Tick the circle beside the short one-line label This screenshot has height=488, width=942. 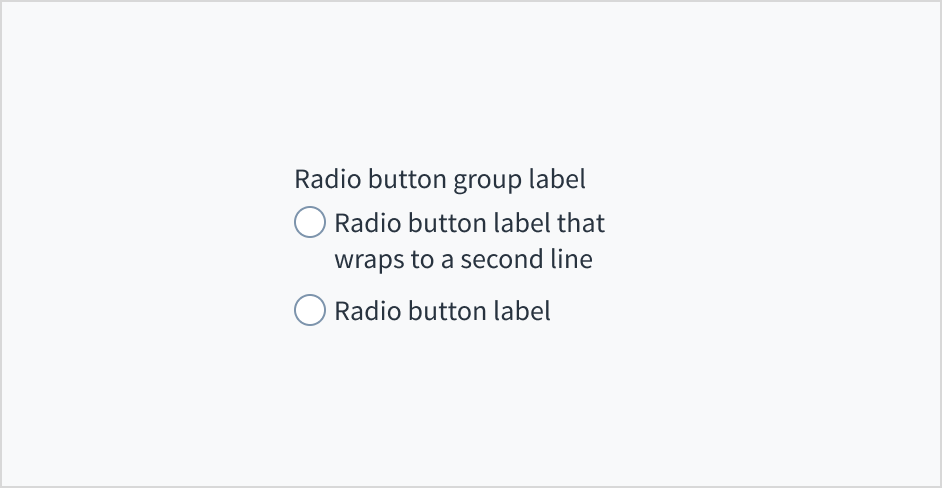(310, 311)
